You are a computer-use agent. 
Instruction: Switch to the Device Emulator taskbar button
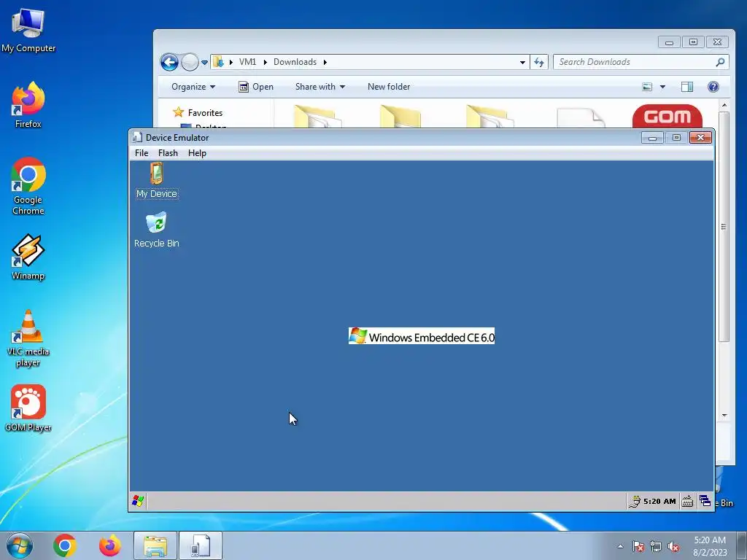pyautogui.click(x=201, y=545)
